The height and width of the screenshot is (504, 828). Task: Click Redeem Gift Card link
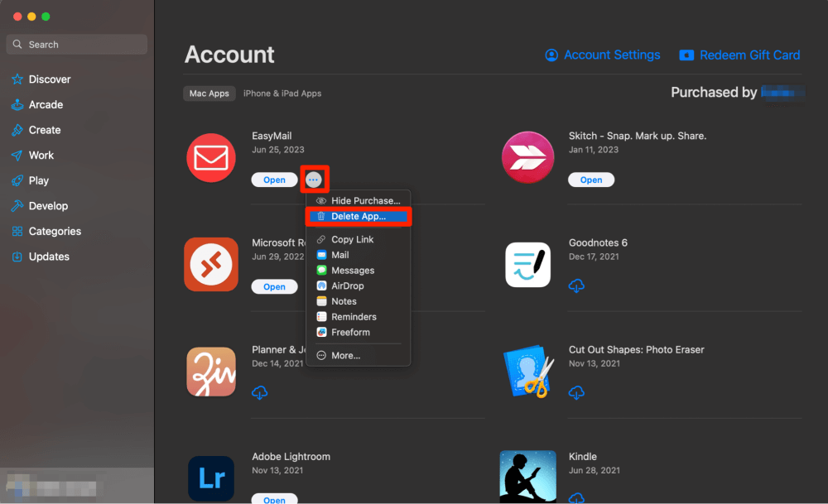(739, 55)
